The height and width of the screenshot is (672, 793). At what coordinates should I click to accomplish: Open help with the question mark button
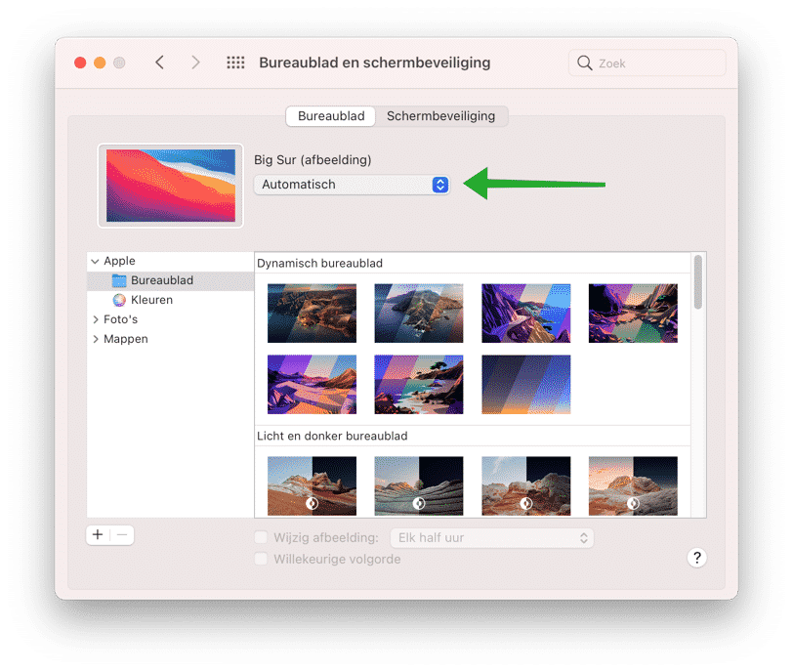tap(697, 558)
